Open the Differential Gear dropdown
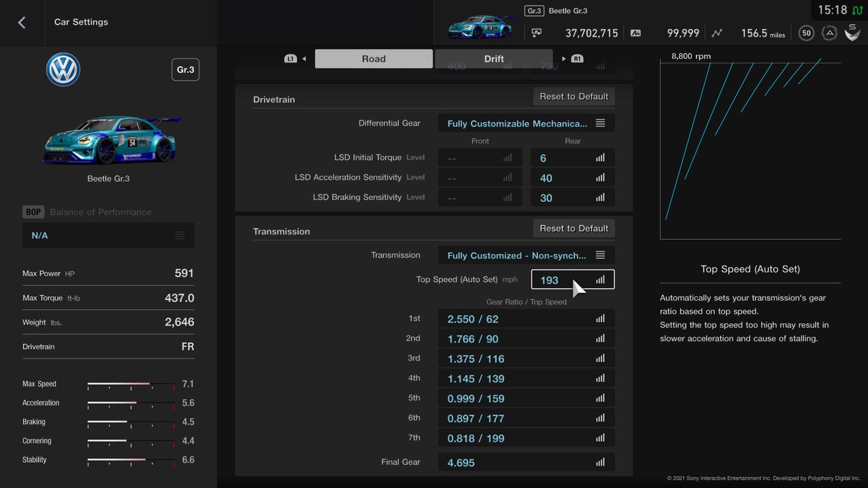The height and width of the screenshot is (488, 868). (x=527, y=123)
